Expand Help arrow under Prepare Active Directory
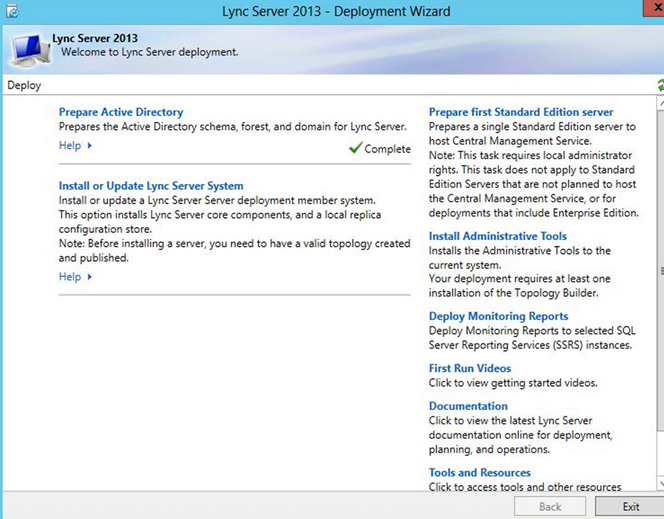 click(x=89, y=146)
